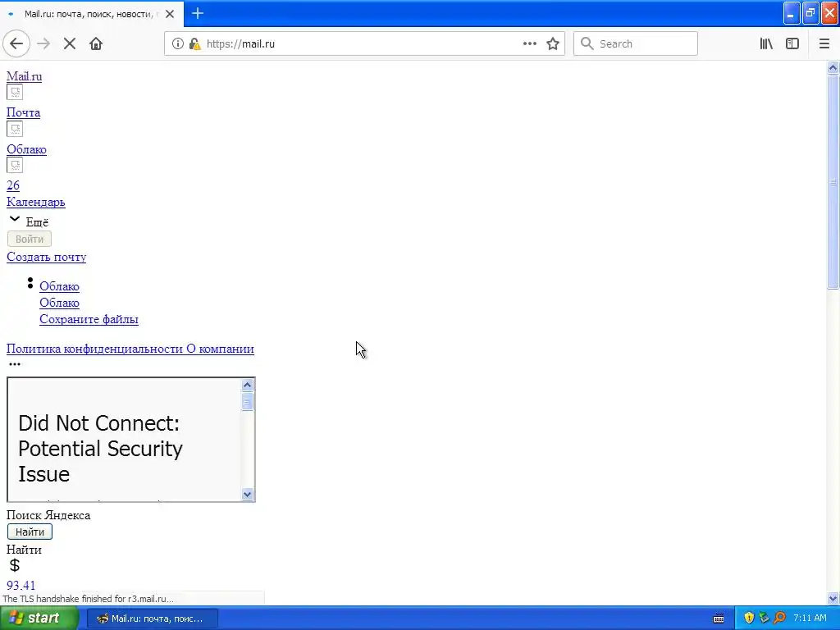840x630 pixels.
Task: Click the padlock warning icon
Action: [x=194, y=44]
